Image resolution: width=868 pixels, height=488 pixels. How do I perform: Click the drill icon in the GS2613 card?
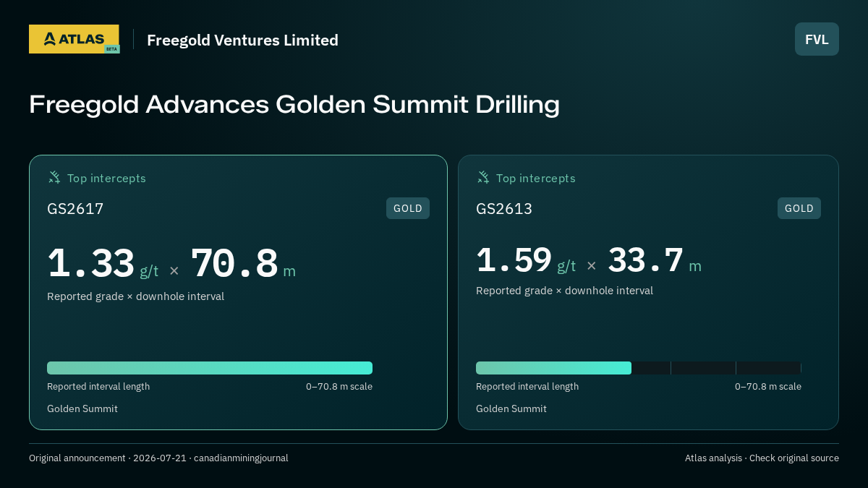click(483, 178)
